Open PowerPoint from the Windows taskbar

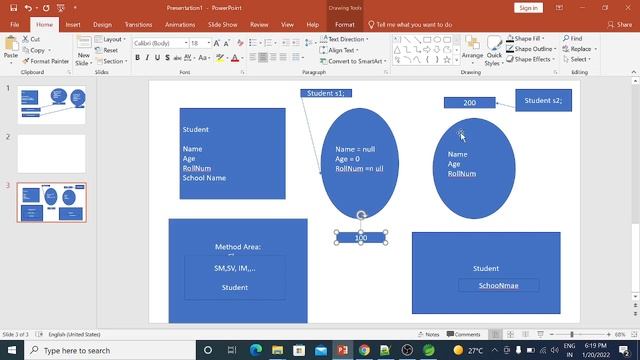342,350
